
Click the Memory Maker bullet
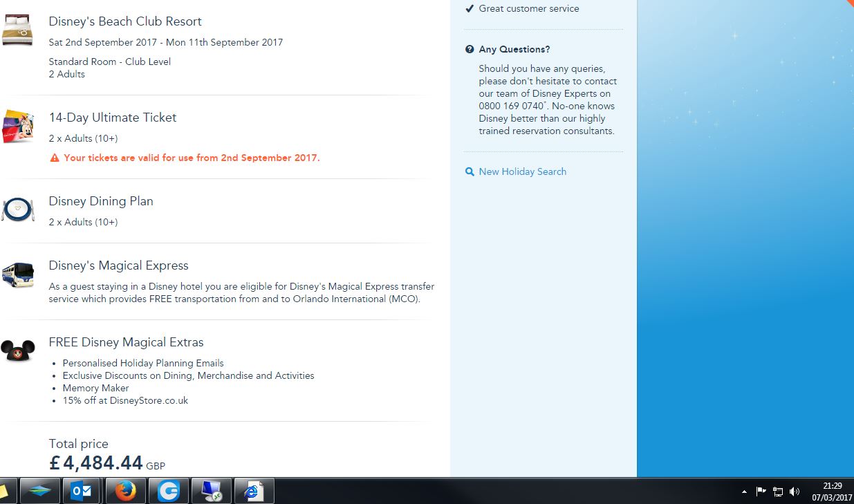[95, 388]
